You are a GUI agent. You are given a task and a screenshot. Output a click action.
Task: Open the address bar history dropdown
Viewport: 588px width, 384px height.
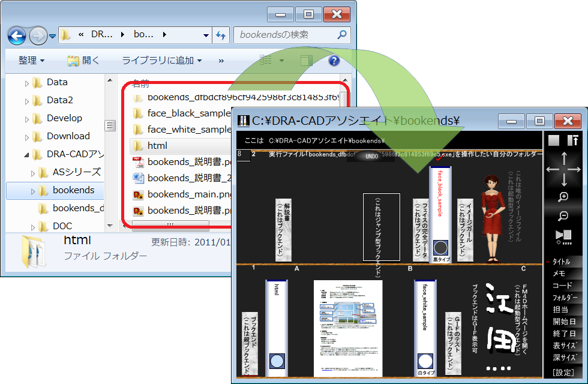pos(206,35)
